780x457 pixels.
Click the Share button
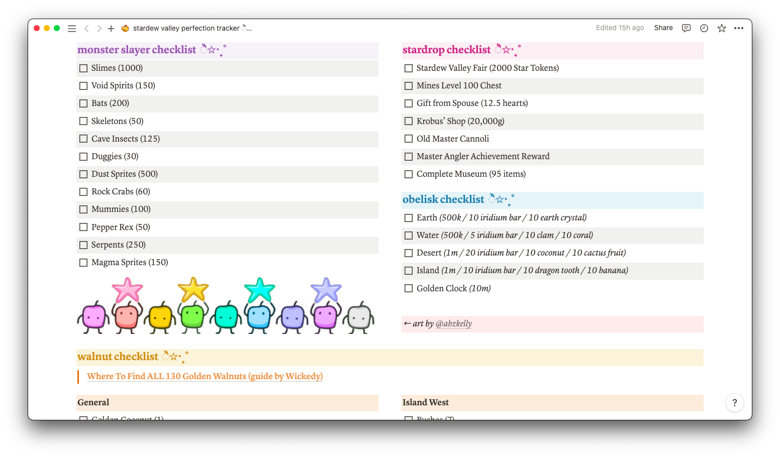(663, 28)
